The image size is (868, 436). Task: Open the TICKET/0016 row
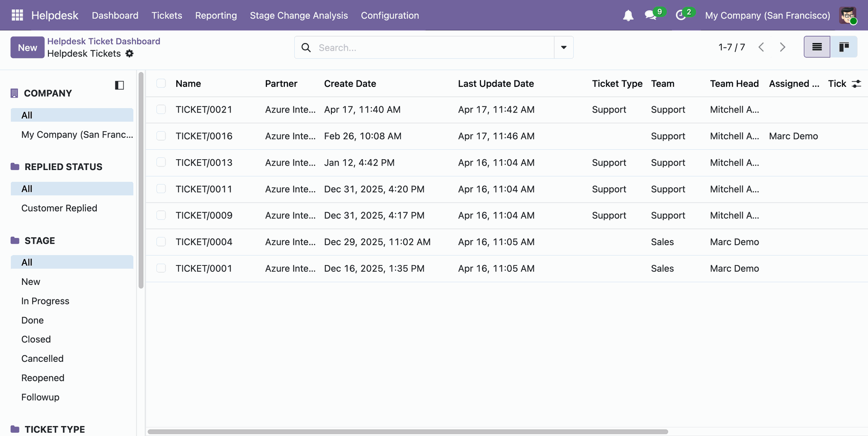tap(506, 136)
